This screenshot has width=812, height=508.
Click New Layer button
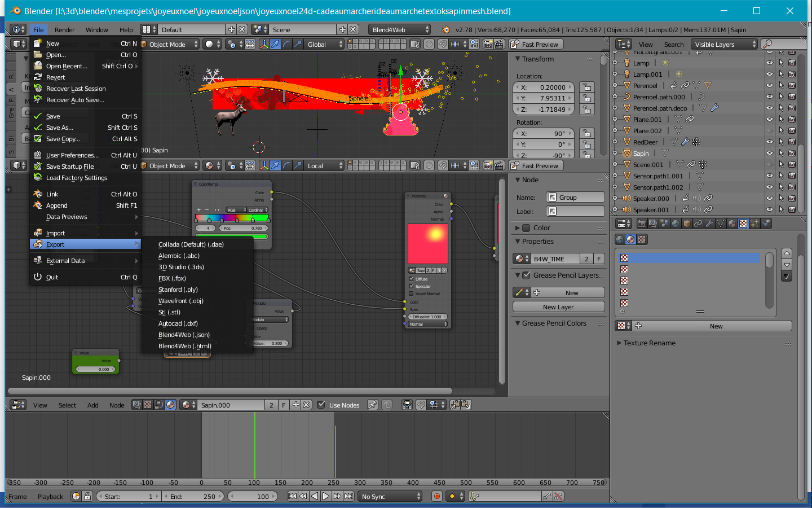558,306
